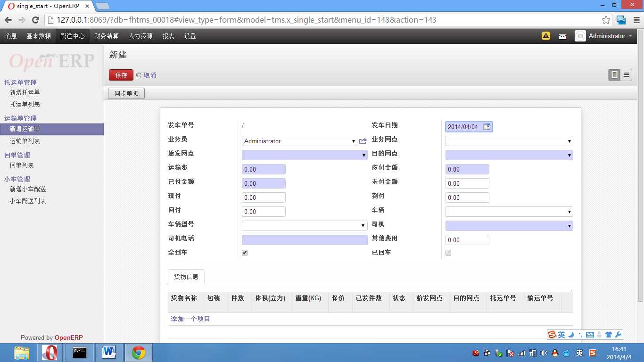Click the browser back arrow
The height and width of the screenshot is (362, 644).
[8, 20]
